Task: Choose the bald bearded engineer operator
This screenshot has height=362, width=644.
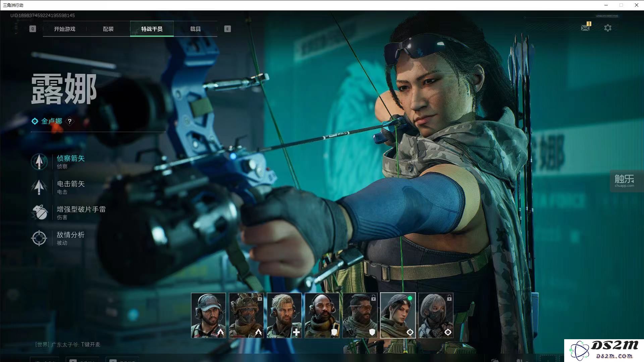Action: click(322, 315)
